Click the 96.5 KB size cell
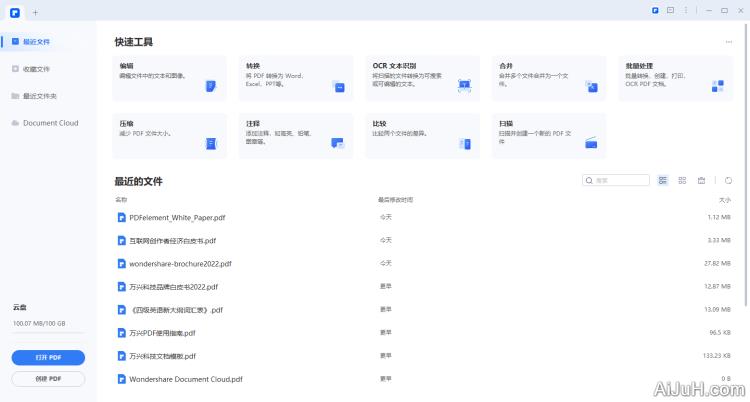 pos(720,333)
